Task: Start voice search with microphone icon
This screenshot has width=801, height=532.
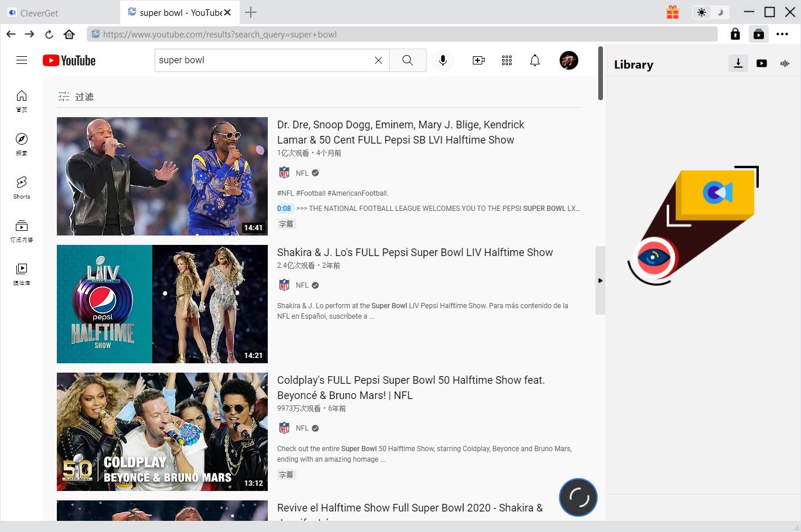Action: coord(443,60)
